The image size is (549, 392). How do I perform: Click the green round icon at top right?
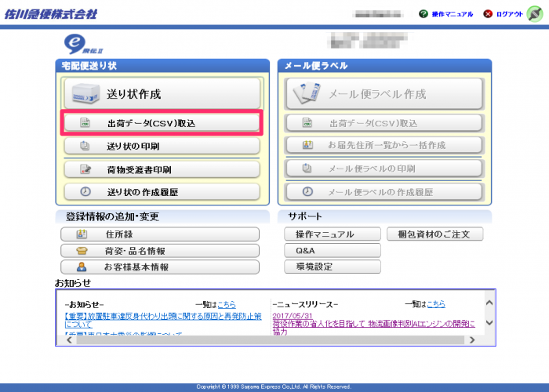[x=535, y=14]
